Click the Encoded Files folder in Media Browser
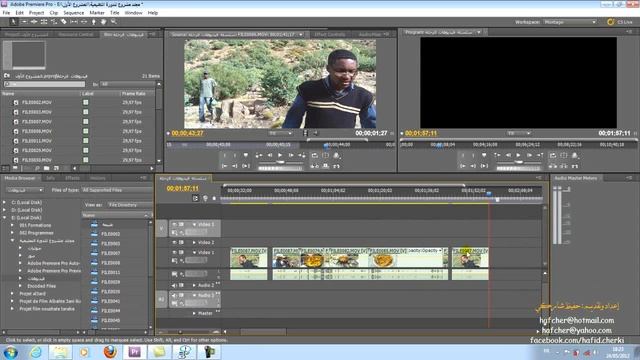Screen dimensions: 640x360 pos(41,286)
